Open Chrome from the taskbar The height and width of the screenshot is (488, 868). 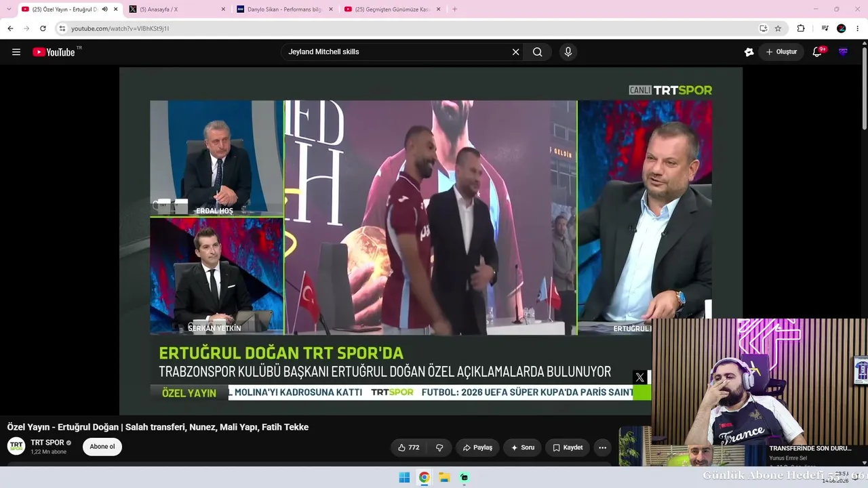[x=424, y=477]
